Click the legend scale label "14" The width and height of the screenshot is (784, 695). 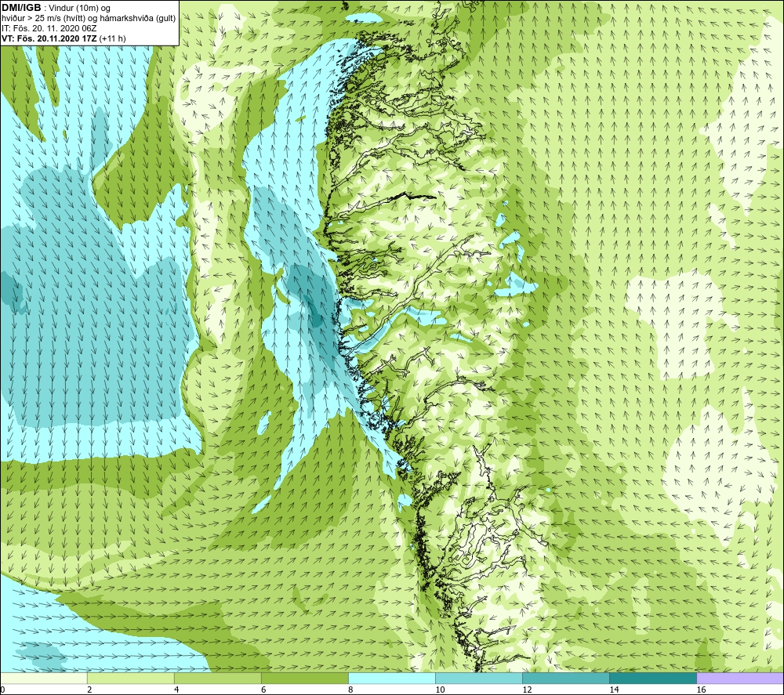pyautogui.click(x=614, y=690)
